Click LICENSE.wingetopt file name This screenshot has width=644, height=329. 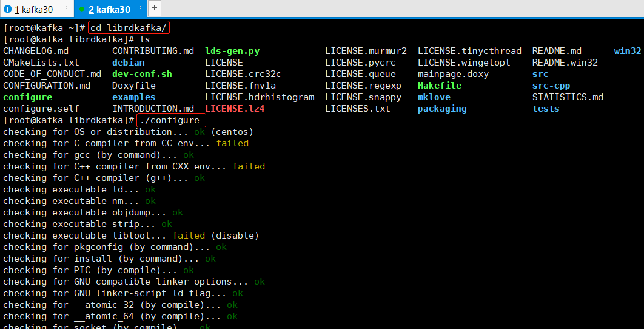pos(464,63)
